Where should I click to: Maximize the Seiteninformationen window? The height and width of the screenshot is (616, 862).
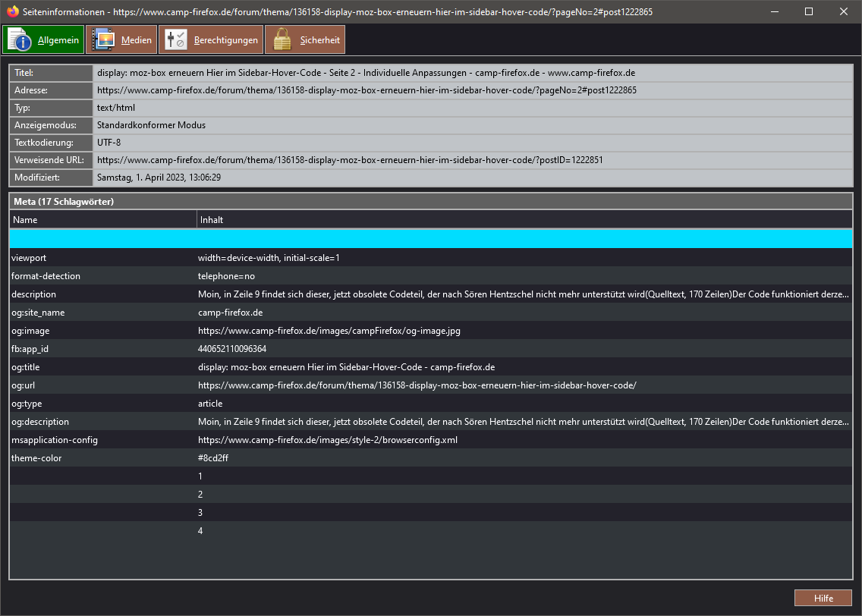(809, 11)
